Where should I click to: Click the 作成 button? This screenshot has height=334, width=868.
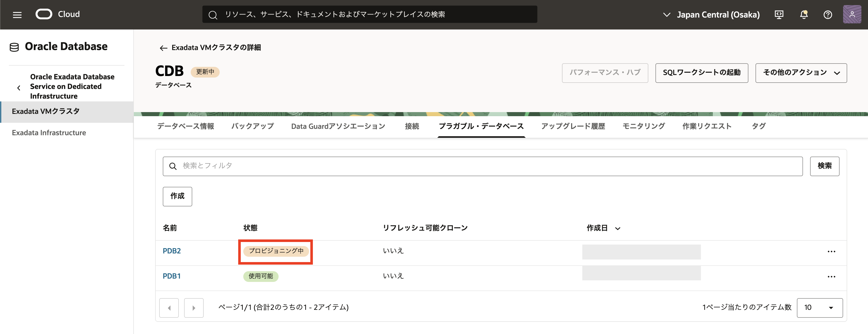pos(177,196)
